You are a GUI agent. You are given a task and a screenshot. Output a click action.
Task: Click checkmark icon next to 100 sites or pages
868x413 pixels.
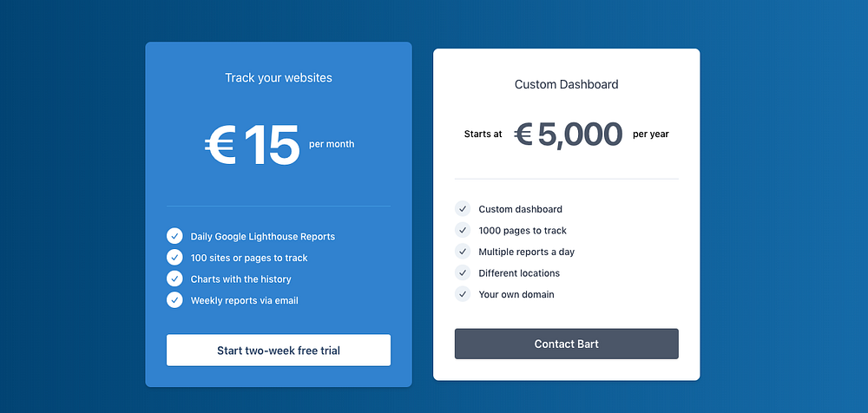[174, 258]
